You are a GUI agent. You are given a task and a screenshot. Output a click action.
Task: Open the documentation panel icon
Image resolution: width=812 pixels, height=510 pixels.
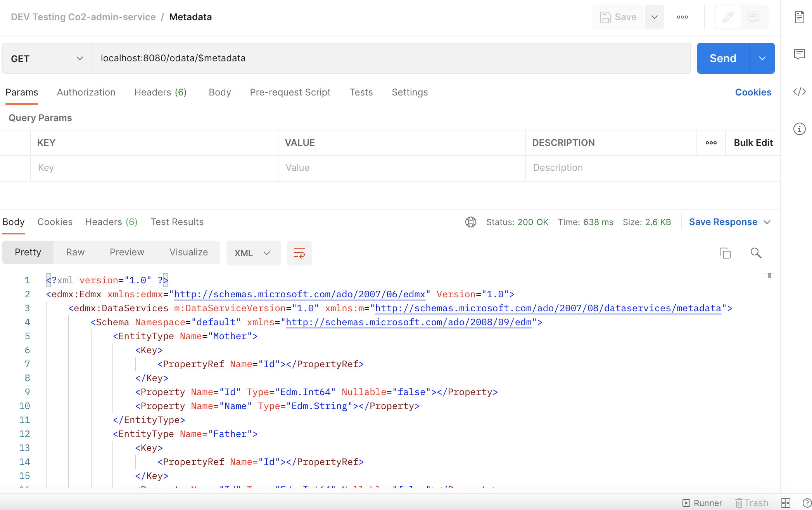(799, 17)
